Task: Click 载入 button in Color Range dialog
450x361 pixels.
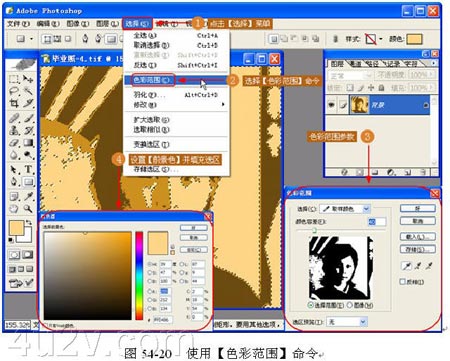Action: [x=418, y=237]
